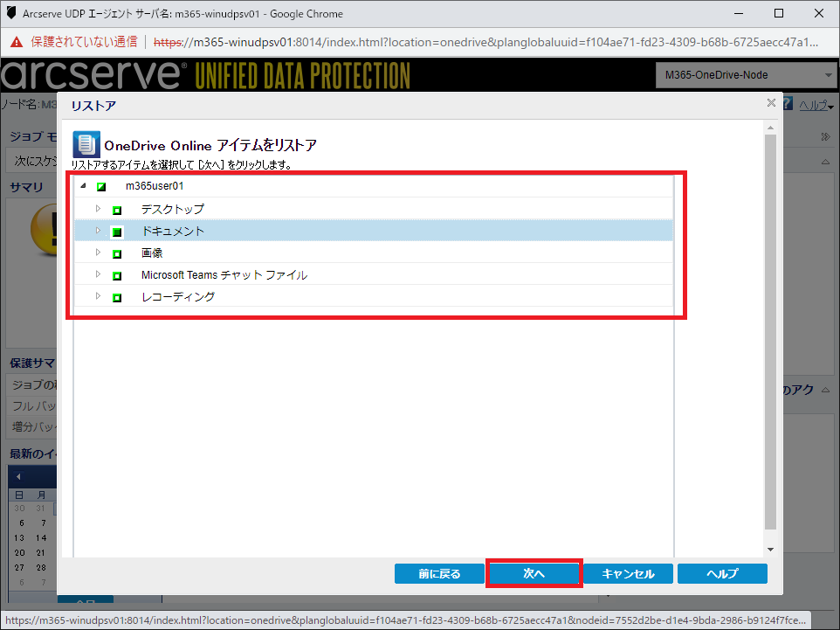Expand the ドキュメント folder node

(x=98, y=231)
